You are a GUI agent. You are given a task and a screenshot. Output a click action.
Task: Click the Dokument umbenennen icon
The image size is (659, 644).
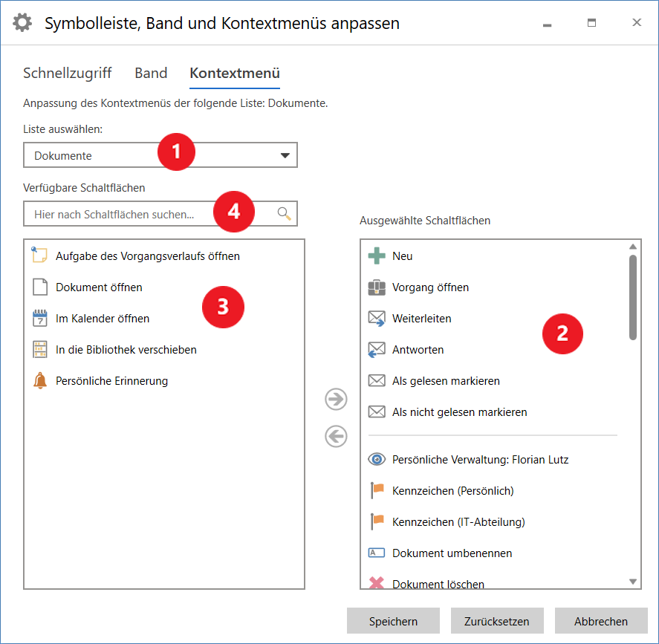tap(377, 553)
